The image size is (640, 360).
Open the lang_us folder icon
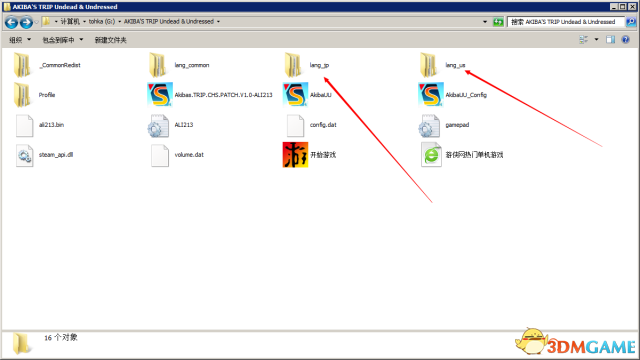click(x=429, y=65)
